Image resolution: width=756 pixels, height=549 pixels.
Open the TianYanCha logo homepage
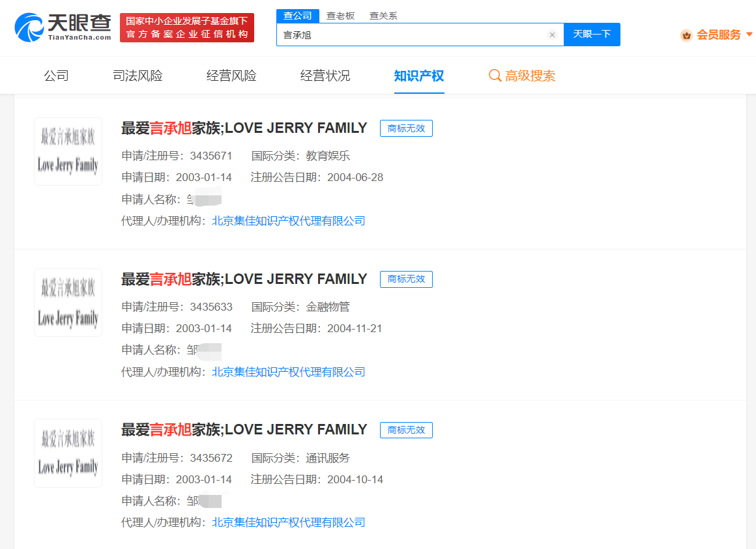(x=63, y=27)
